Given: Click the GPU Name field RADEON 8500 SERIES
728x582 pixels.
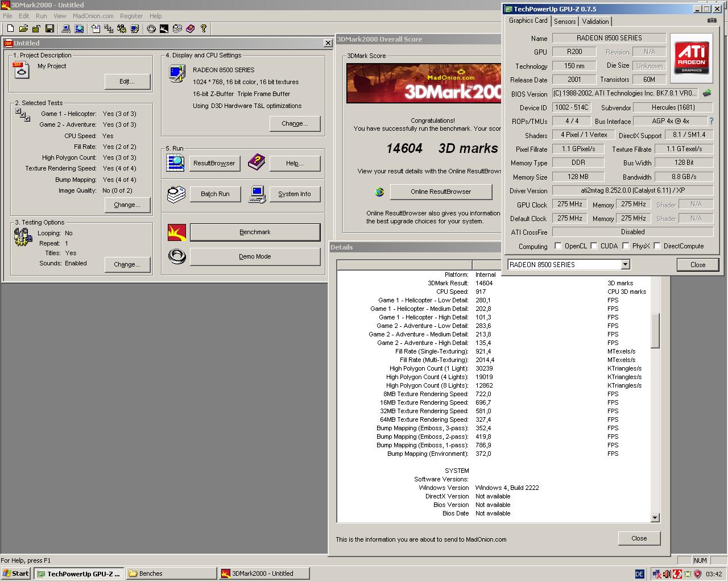Looking at the screenshot, I should (609, 38).
